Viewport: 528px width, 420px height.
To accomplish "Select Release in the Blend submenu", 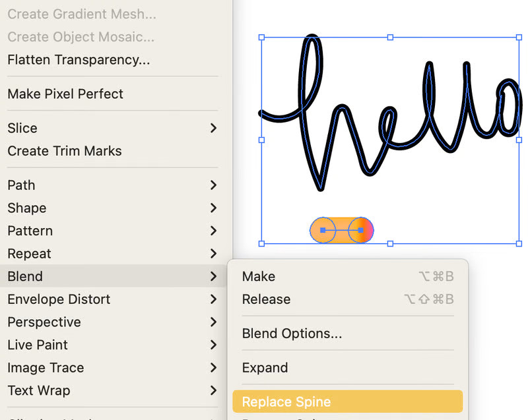I will click(266, 299).
